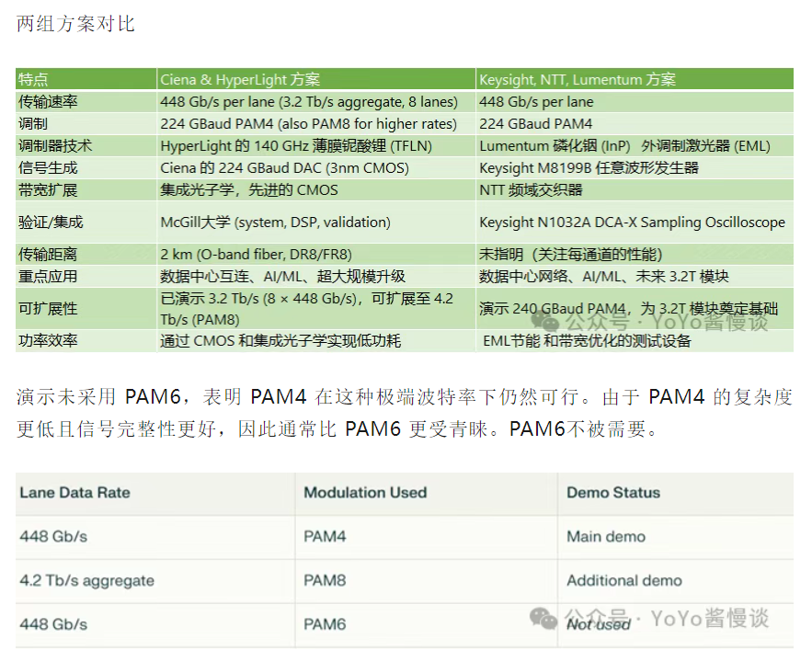Select the 调制 row label

pyautogui.click(x=33, y=124)
